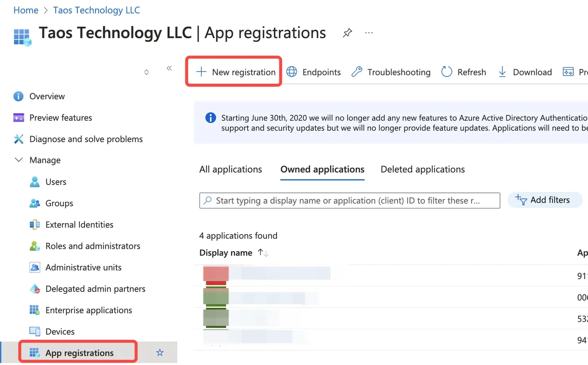This screenshot has width=588, height=365.
Task: Pin this page using the pin icon
Action: click(x=348, y=33)
